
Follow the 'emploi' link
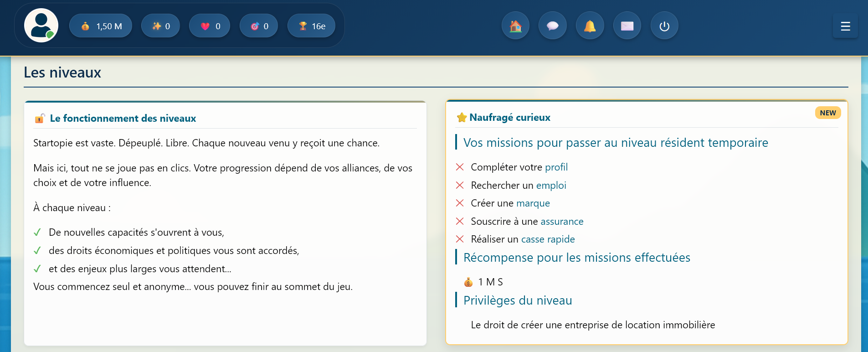coord(551,186)
